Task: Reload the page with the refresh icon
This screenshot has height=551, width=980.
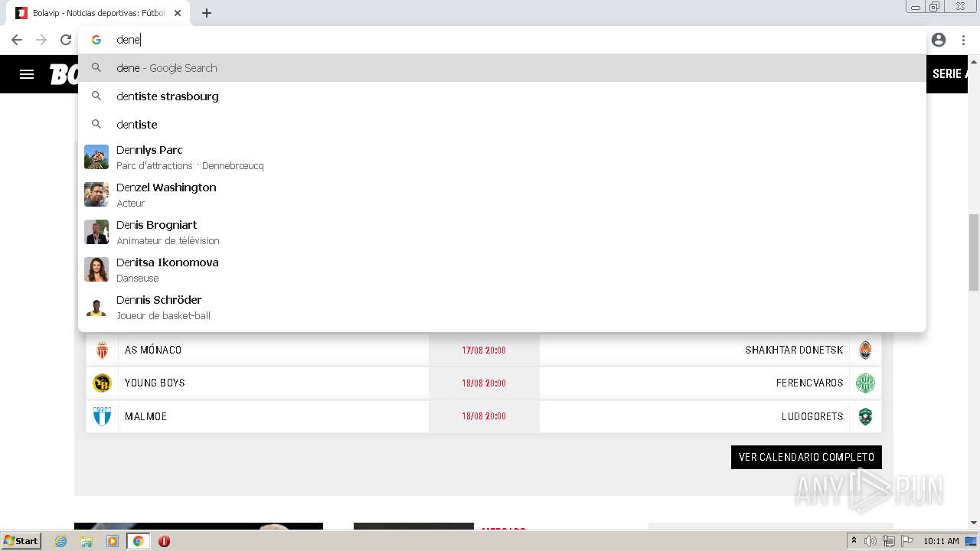Action: tap(66, 40)
